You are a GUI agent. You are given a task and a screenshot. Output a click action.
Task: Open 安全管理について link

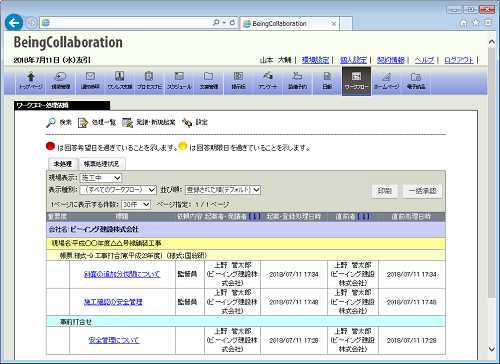(114, 340)
